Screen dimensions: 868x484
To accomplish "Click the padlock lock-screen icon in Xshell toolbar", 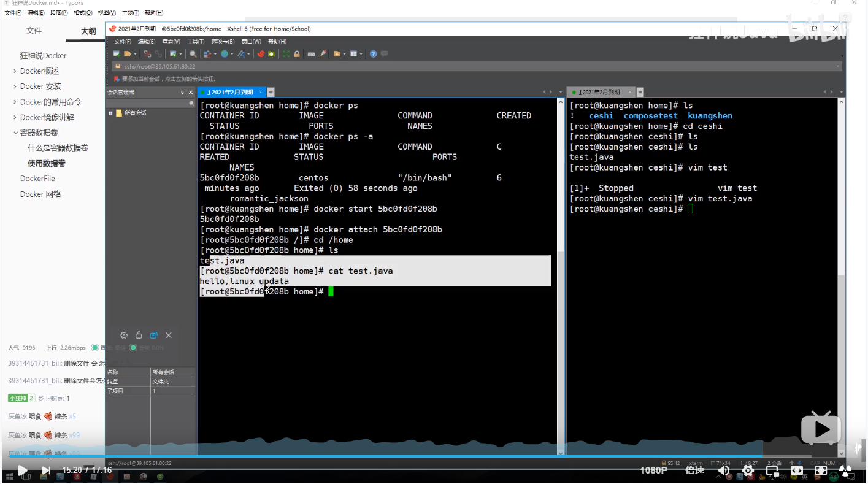I will point(297,54).
